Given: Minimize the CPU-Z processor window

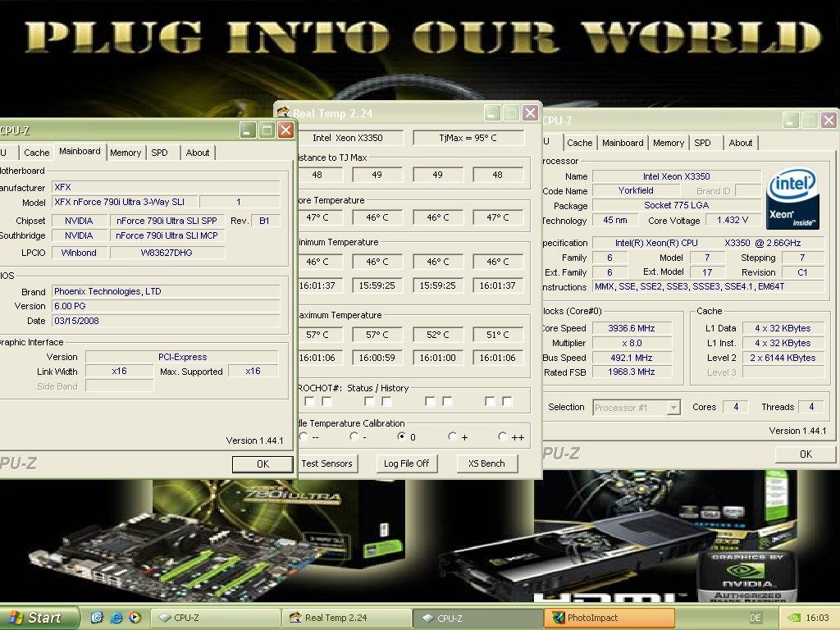Looking at the screenshot, I should tap(791, 120).
